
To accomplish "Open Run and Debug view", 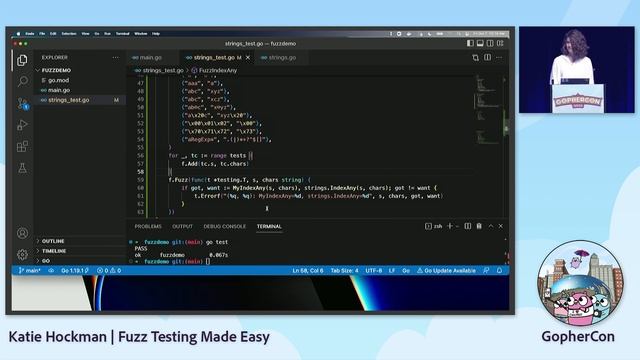I will [22, 125].
